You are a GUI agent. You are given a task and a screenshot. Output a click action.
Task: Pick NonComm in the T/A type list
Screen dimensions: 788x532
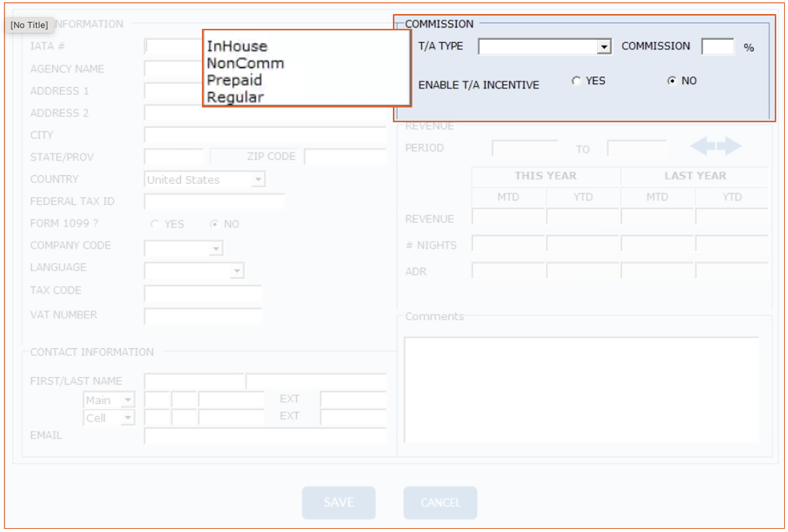(246, 63)
